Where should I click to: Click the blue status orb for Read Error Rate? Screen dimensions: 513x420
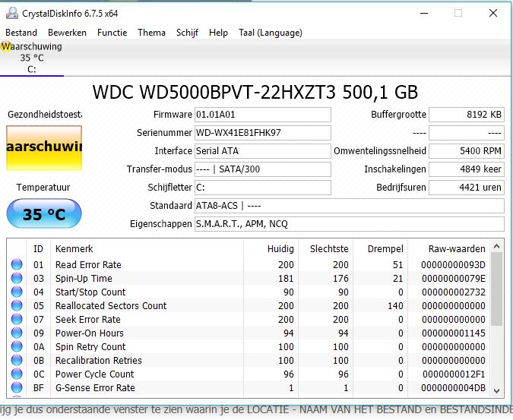pos(17,264)
